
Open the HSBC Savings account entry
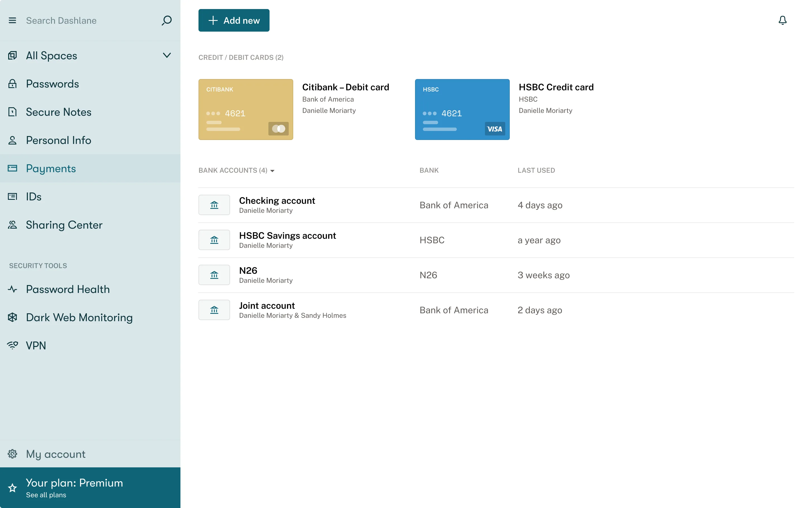tap(496, 240)
